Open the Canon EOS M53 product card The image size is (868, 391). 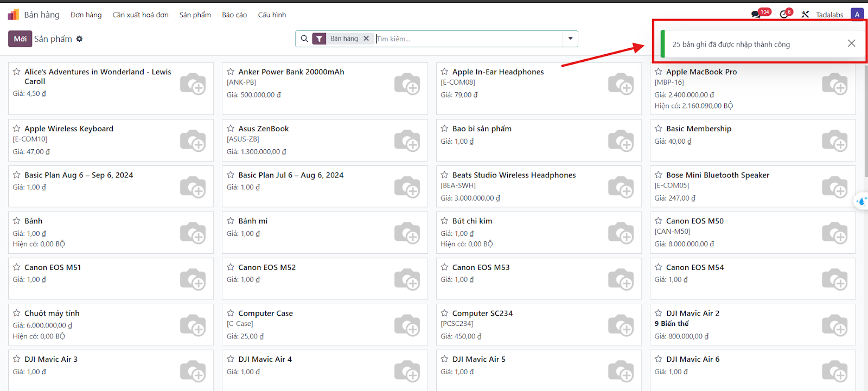[539, 279]
